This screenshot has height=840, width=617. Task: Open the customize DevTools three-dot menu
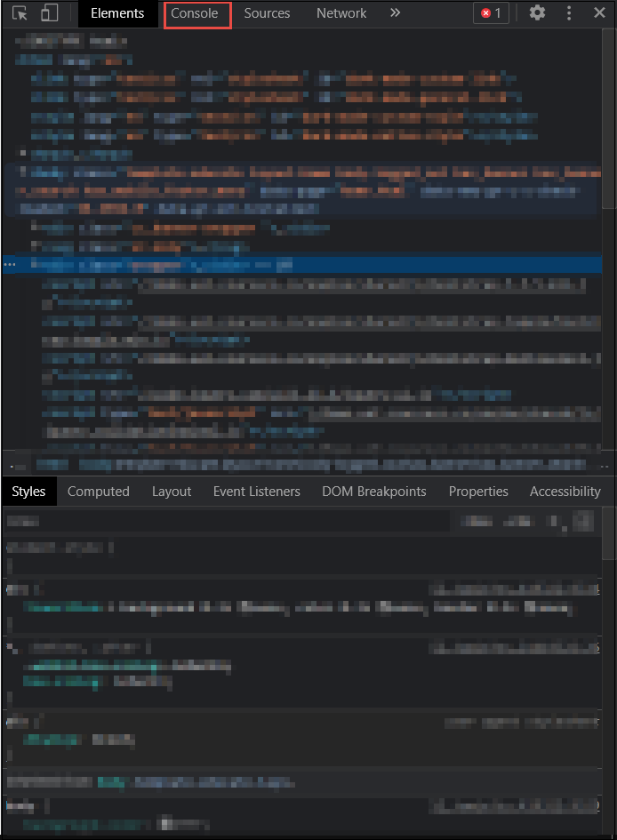point(569,13)
